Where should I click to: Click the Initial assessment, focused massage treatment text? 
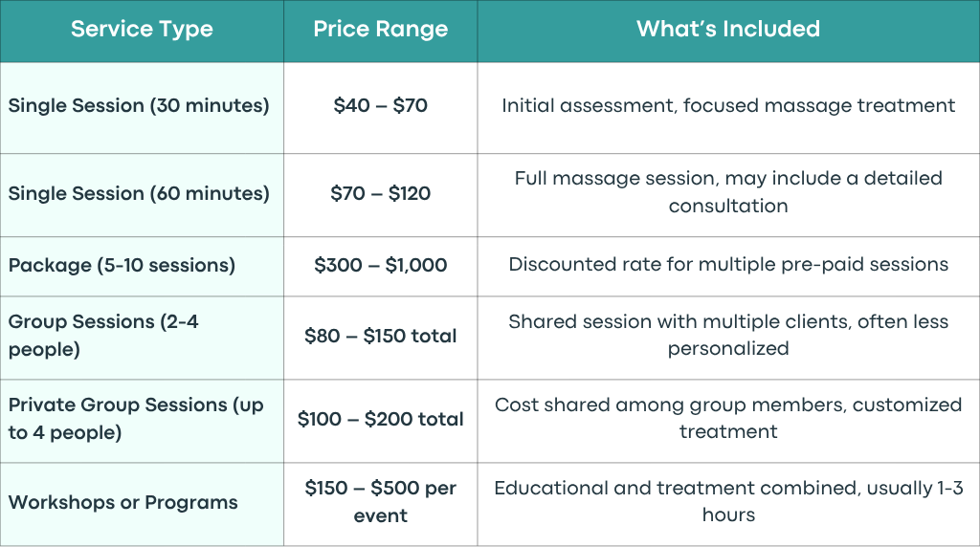[728, 105]
